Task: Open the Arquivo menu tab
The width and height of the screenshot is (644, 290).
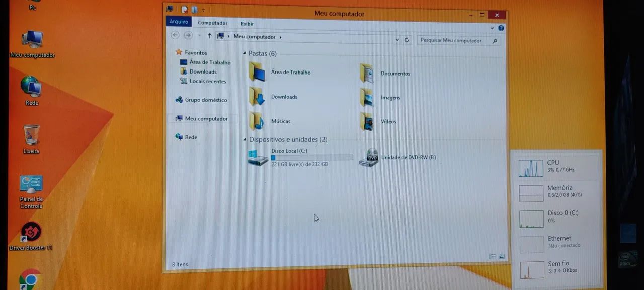Action: (179, 22)
